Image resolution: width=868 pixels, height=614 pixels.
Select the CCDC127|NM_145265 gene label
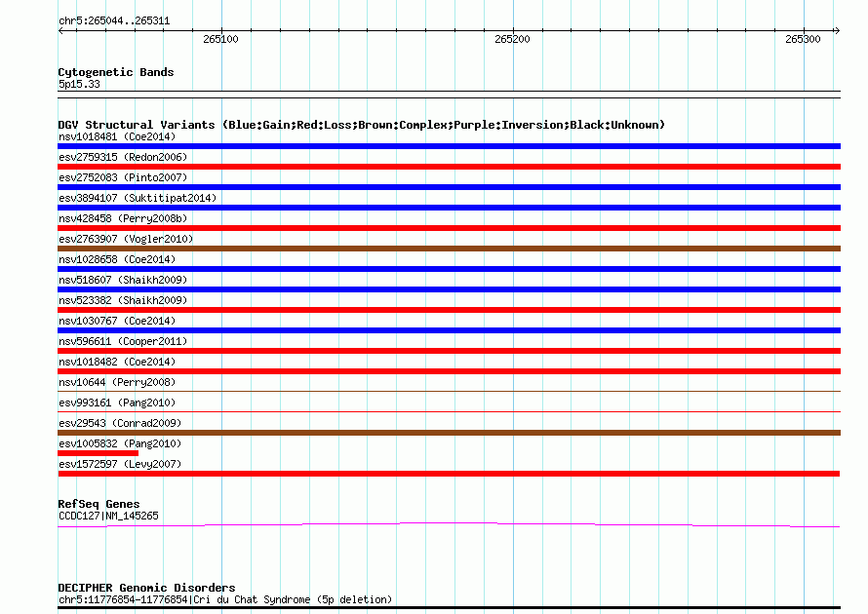[108, 516]
